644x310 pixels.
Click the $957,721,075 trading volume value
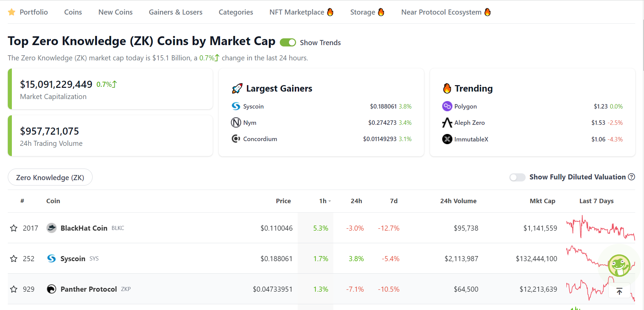[50, 131]
